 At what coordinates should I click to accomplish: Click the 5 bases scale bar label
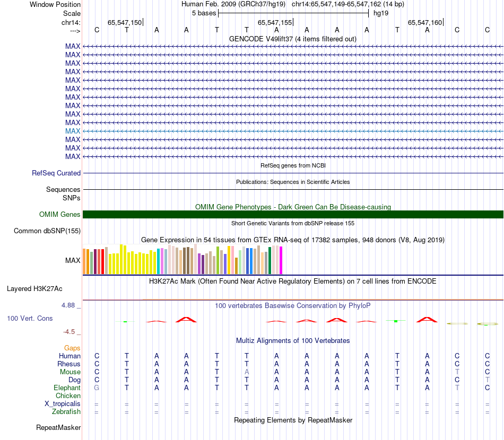[204, 13]
